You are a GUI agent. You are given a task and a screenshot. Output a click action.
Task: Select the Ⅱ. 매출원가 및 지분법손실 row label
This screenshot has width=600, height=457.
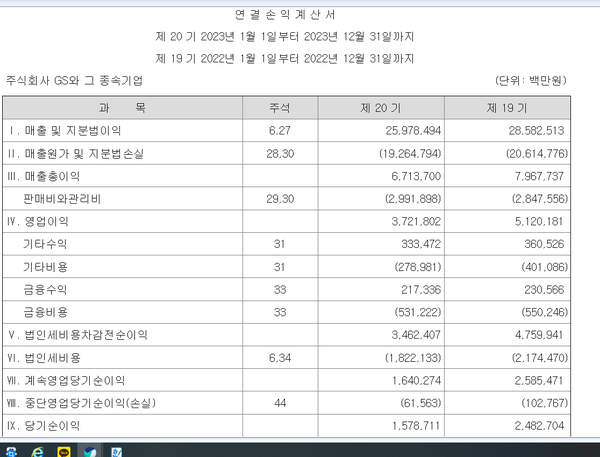click(x=75, y=154)
